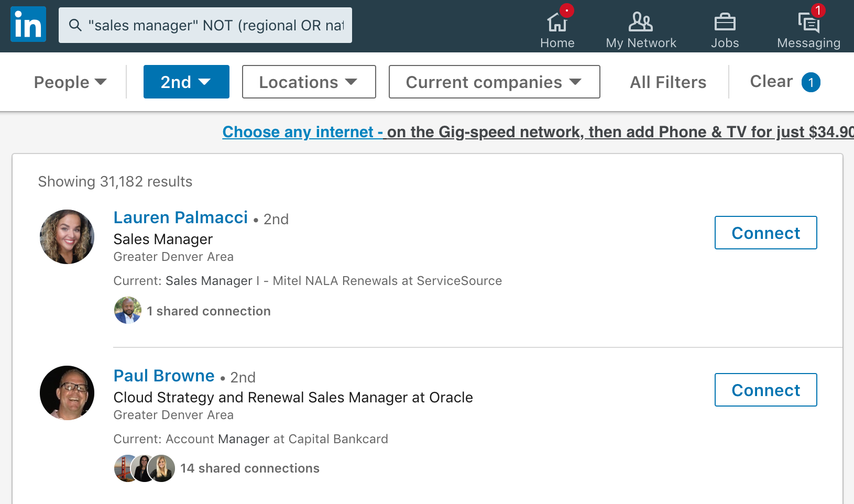Clear the applied filter
This screenshot has height=504, width=854.
tap(785, 82)
